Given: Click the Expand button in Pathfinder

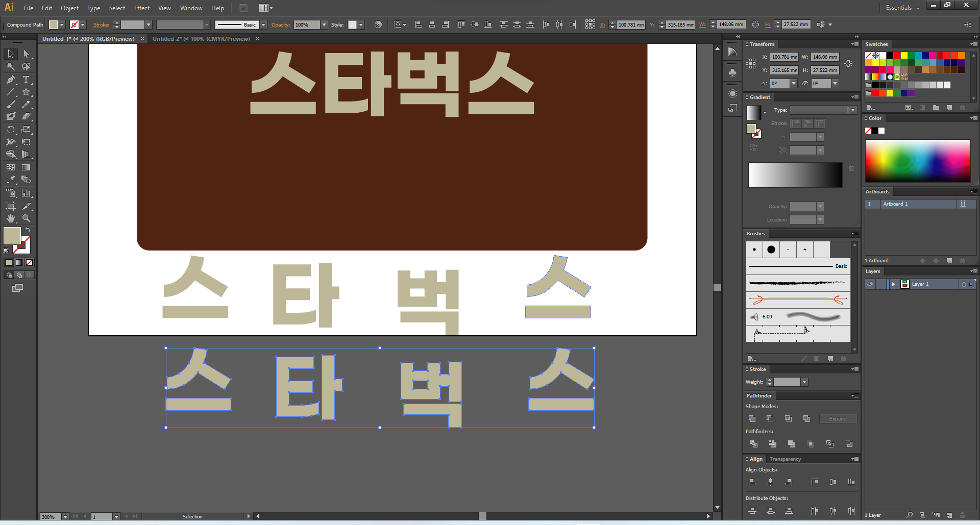Looking at the screenshot, I should (x=838, y=419).
